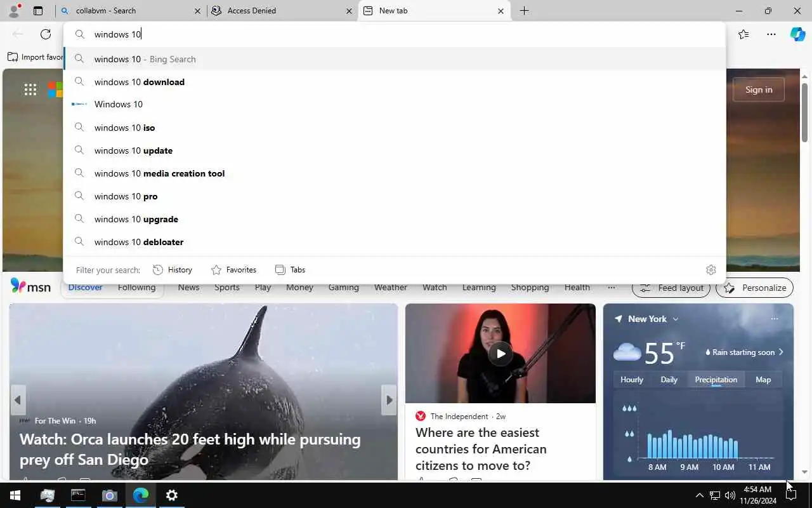The height and width of the screenshot is (508, 812).
Task: Close the Access Denied tab
Action: [349, 11]
